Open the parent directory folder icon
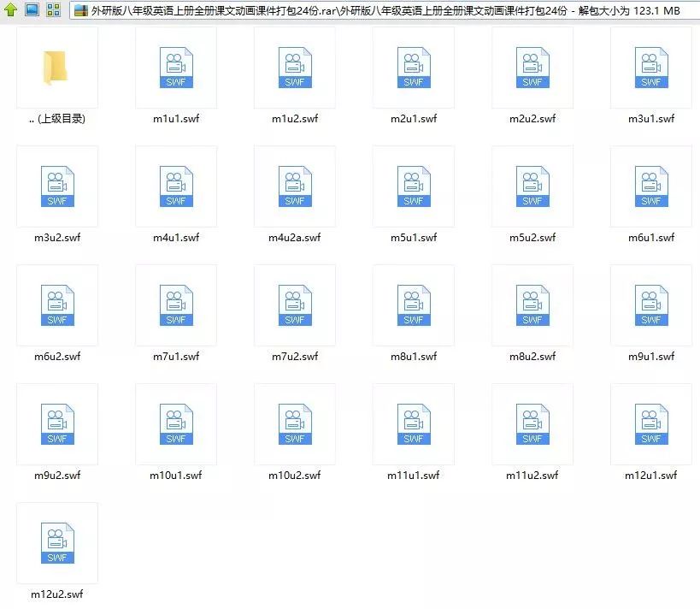 click(56, 68)
